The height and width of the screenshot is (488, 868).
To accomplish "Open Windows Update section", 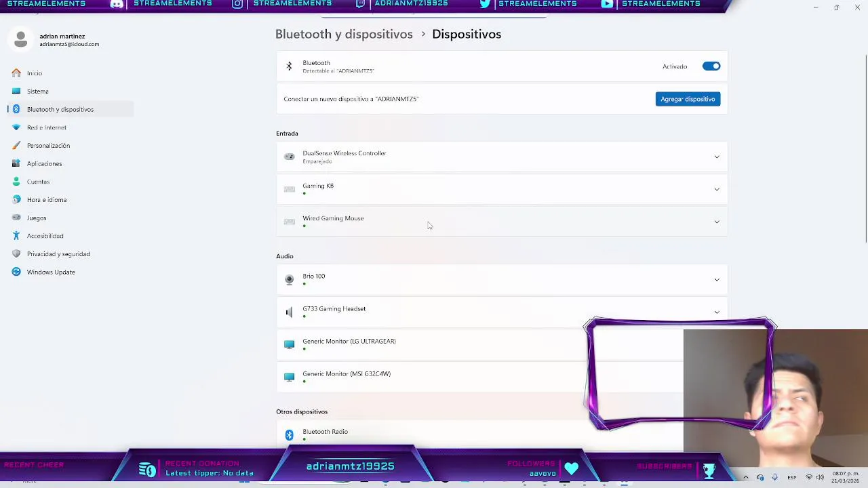I will tap(71, 272).
